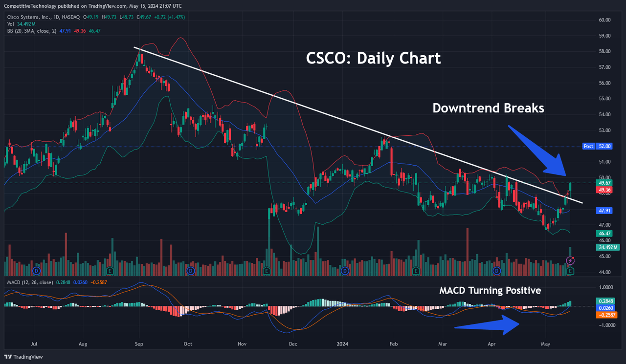The width and height of the screenshot is (626, 364).
Task: Select the CSCO: Daily Chart text annotation
Action: coord(374,58)
